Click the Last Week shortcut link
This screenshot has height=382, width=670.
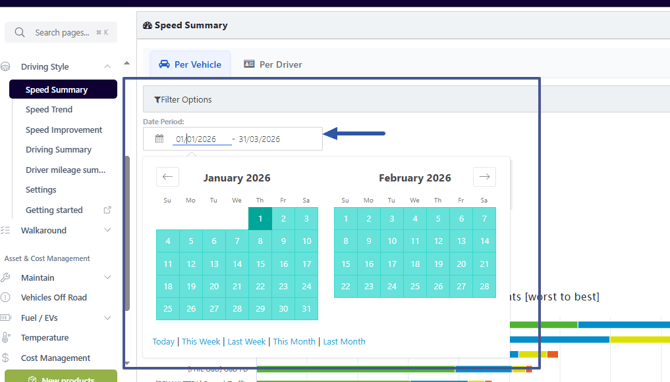[247, 341]
